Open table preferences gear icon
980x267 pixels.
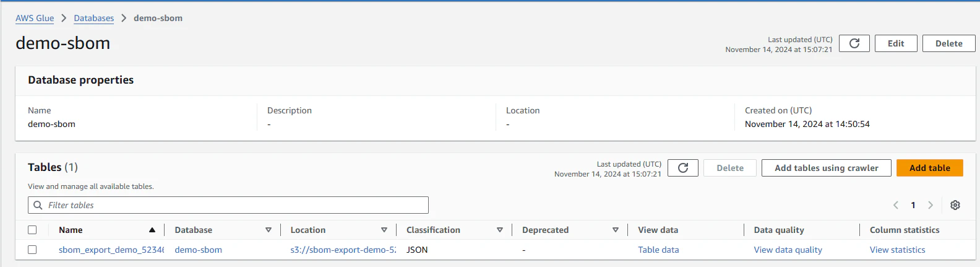coord(955,205)
